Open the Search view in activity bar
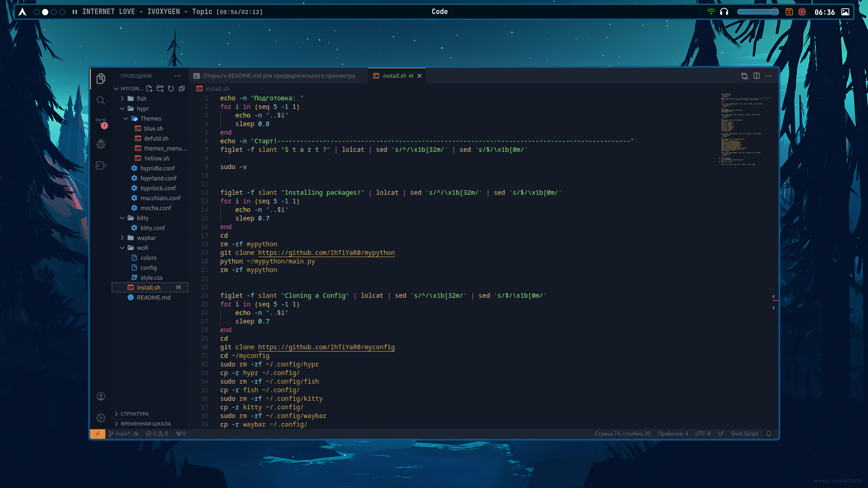Screen dimensions: 868x488 click(101, 100)
